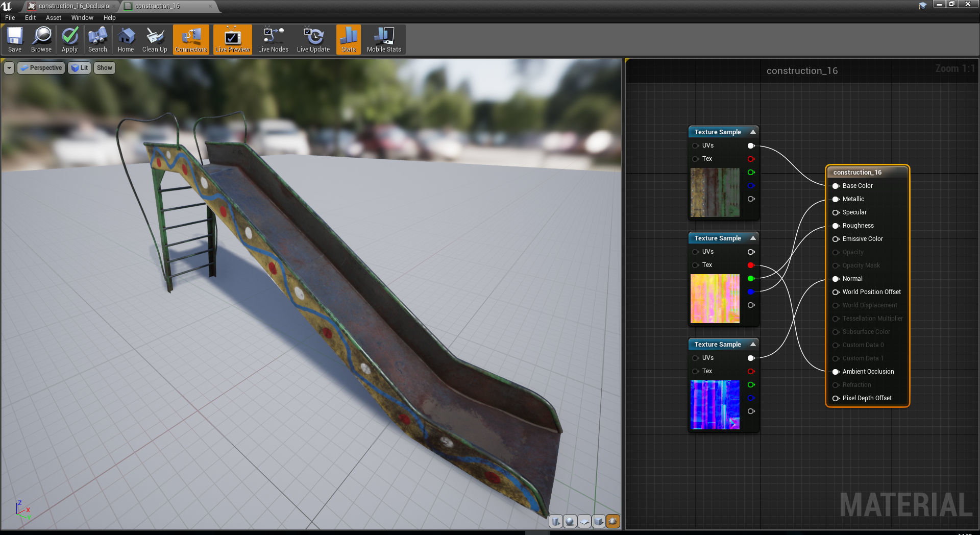Viewport: 980px width, 535px height.
Task: Click the World Position Offset pin
Action: point(836,292)
